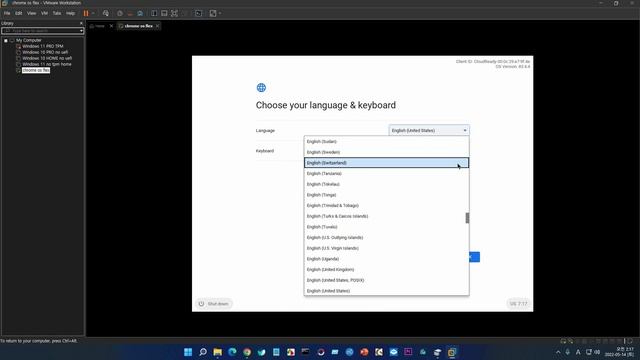The height and width of the screenshot is (360, 640).
Task: Toggle thumbnail bar view icon
Action: (x=164, y=13)
